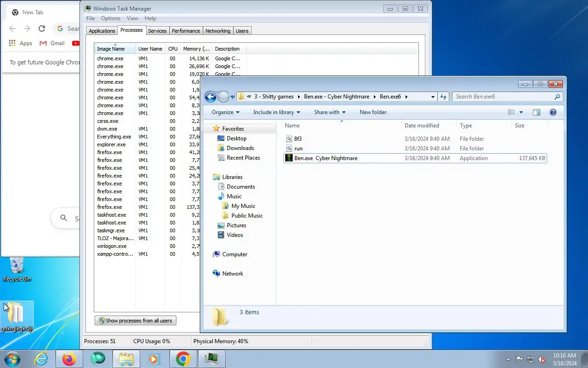Select Public Music in Libraries
The image size is (588, 368).
coord(243,216)
